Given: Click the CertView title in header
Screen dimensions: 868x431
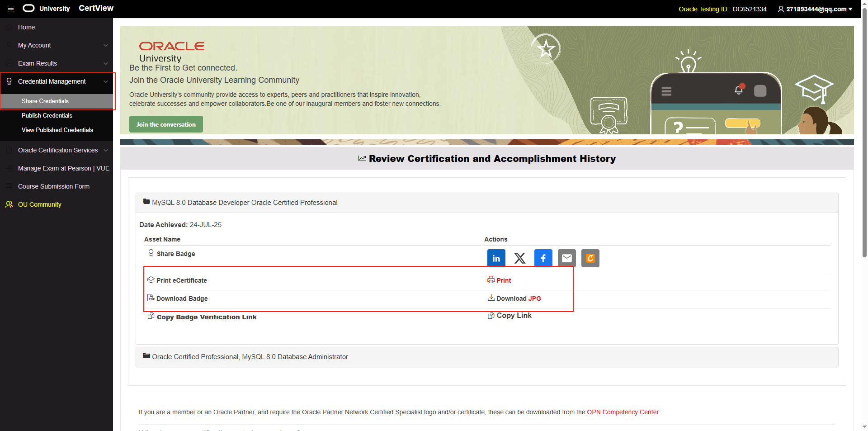Looking at the screenshot, I should tap(96, 8).
